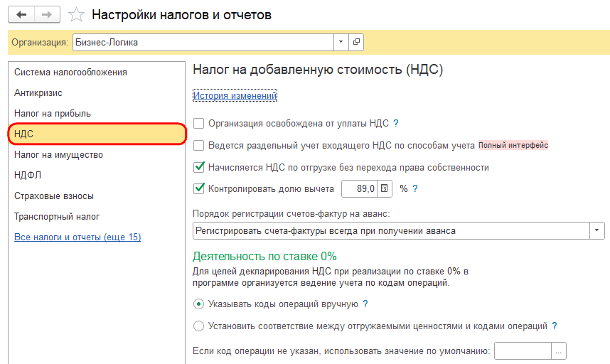The height and width of the screenshot is (364, 610).
Task: Show help for deduction share control
Action: click(x=415, y=188)
